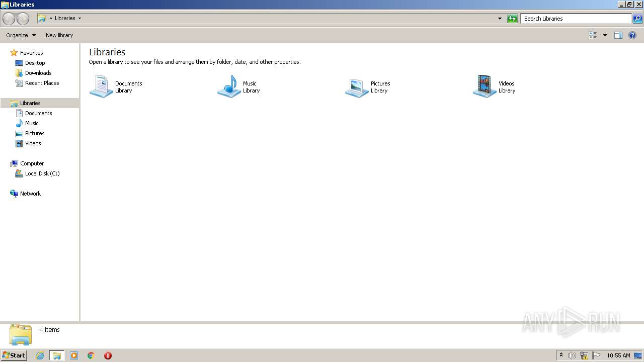
Task: Click Windows Explorer taskbar button
Action: [x=56, y=355]
